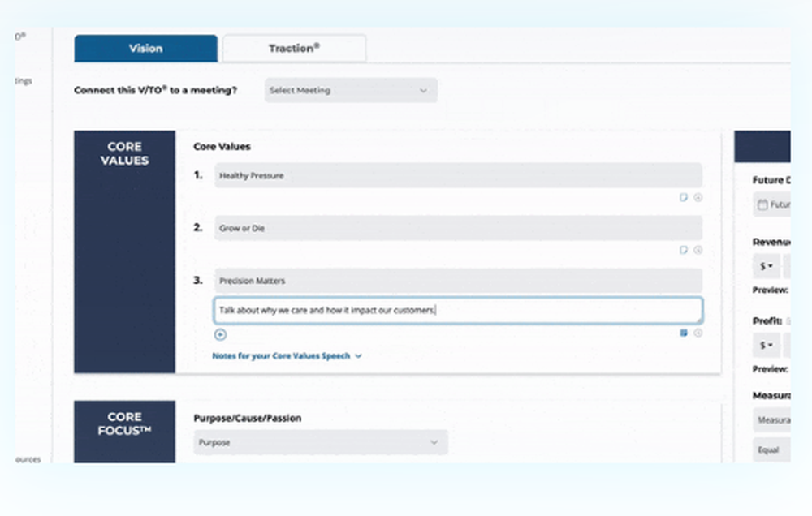Screen dimensions: 812x516
Task: Edit the Precision Matters value field
Action: [458, 281]
